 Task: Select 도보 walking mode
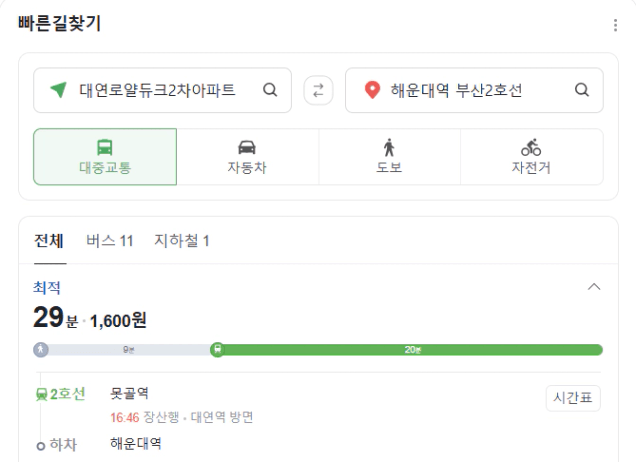[x=389, y=157]
